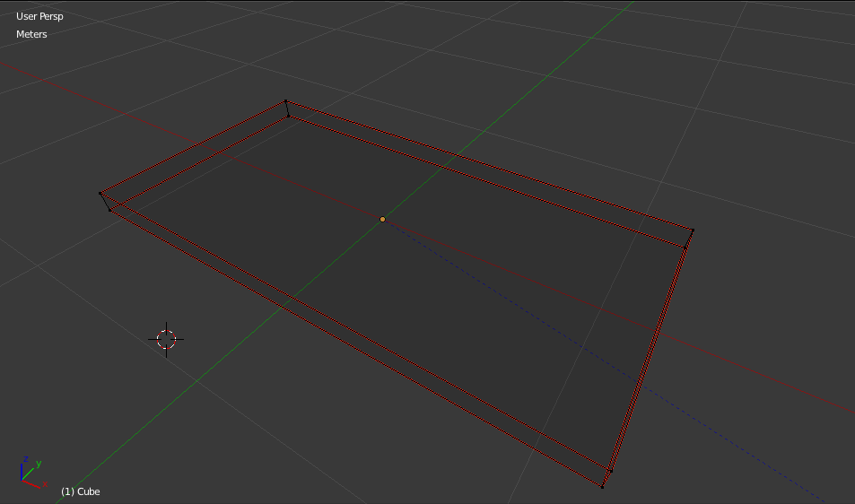Select the lowest vertex at the nearest corner
Viewport: 855px width, 504px height.
(603, 487)
